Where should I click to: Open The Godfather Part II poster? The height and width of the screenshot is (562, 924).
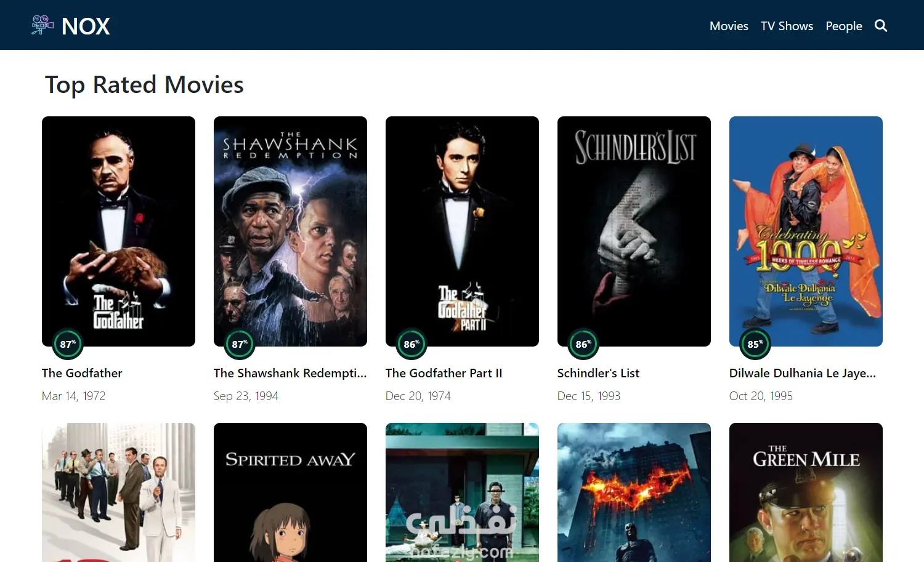tap(462, 231)
